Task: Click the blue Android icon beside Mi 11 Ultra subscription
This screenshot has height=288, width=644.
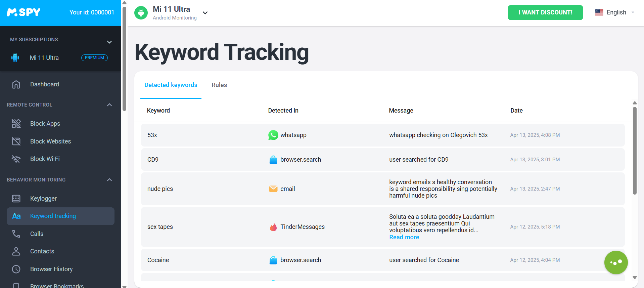Action: click(15, 57)
